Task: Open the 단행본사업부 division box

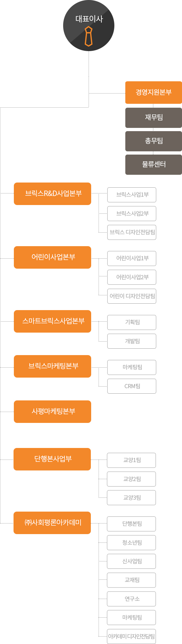Action: tap(52, 459)
